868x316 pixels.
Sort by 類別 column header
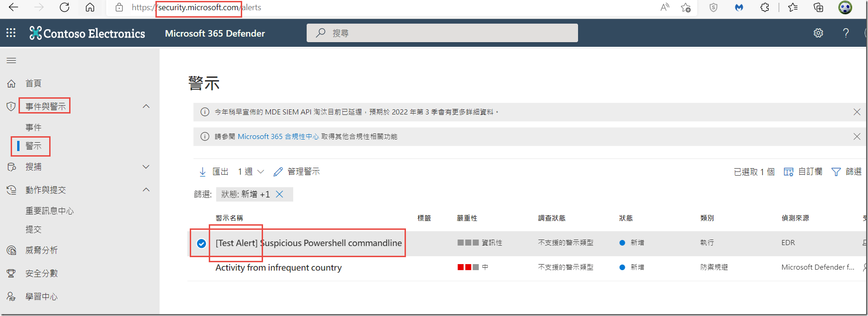coord(707,218)
